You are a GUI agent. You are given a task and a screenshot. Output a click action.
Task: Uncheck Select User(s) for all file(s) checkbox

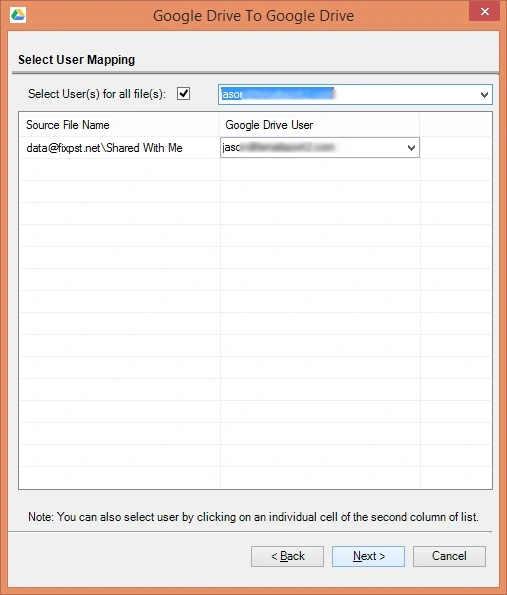click(184, 94)
